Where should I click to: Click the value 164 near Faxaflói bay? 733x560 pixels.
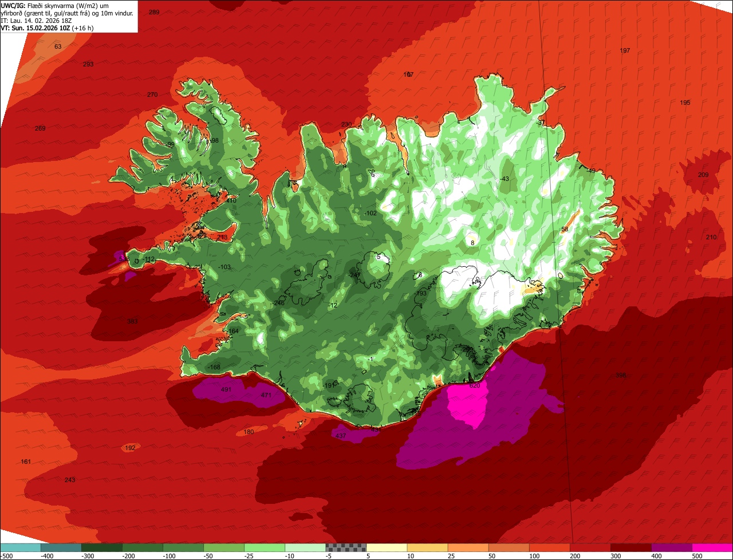coord(233,331)
